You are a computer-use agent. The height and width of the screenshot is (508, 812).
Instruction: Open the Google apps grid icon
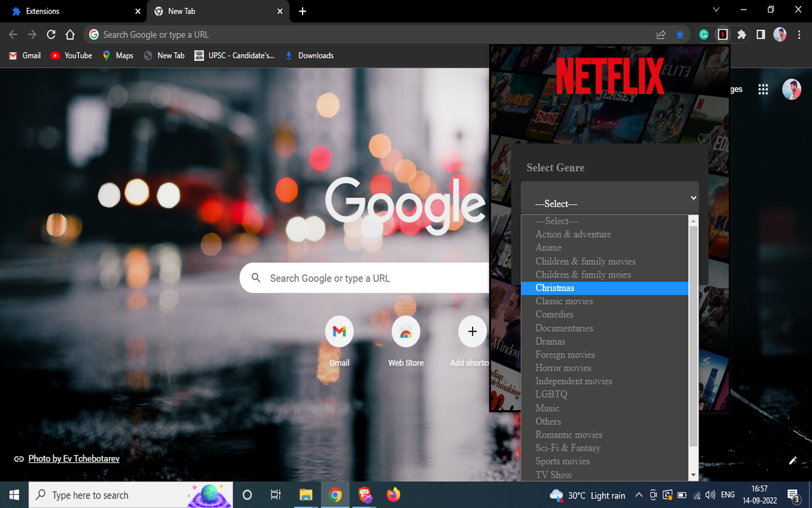pyautogui.click(x=763, y=89)
